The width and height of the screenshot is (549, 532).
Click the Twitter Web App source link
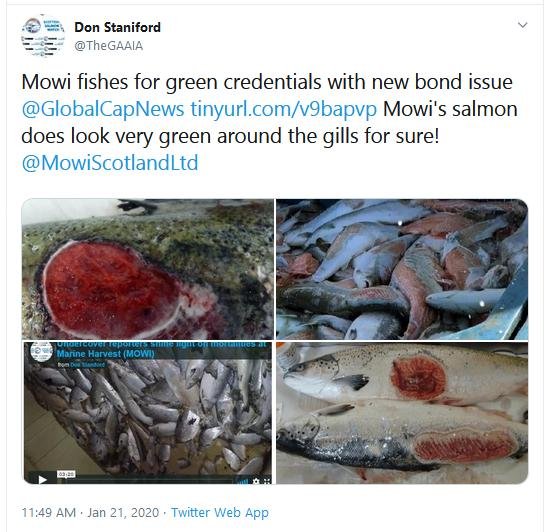[x=220, y=512]
